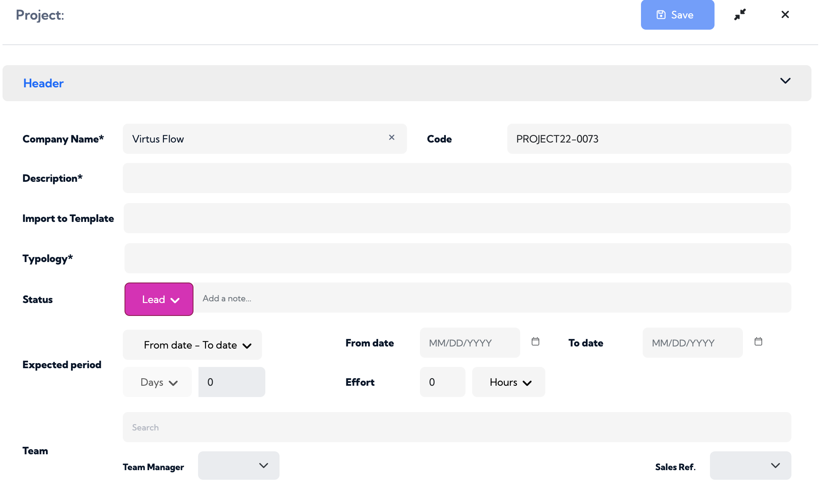
Task: Open the Hours effort unit dropdown
Action: coord(509,382)
